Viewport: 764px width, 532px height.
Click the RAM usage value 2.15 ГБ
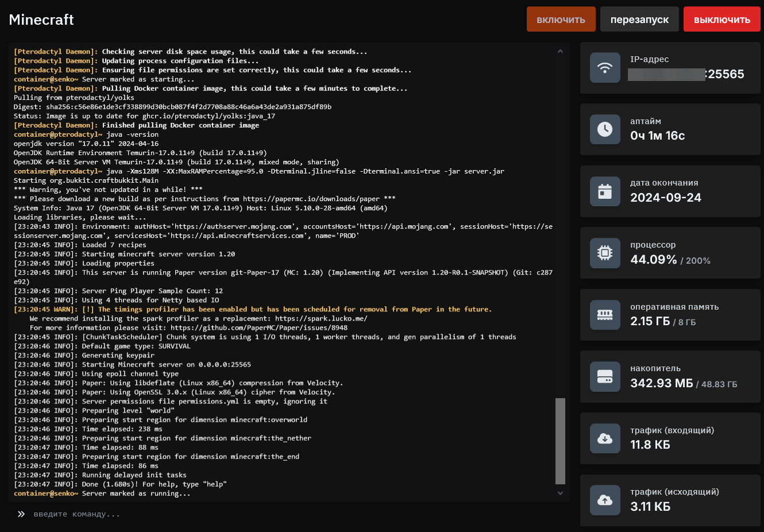pos(650,321)
